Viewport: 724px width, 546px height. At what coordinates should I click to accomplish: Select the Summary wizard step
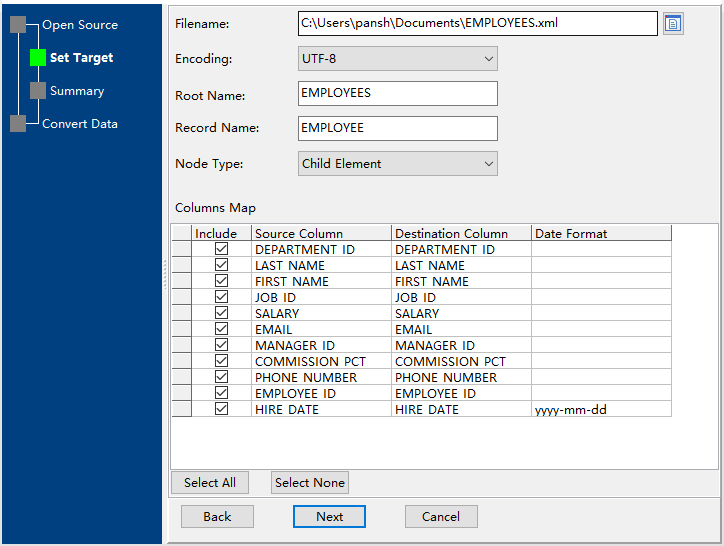coord(77,91)
